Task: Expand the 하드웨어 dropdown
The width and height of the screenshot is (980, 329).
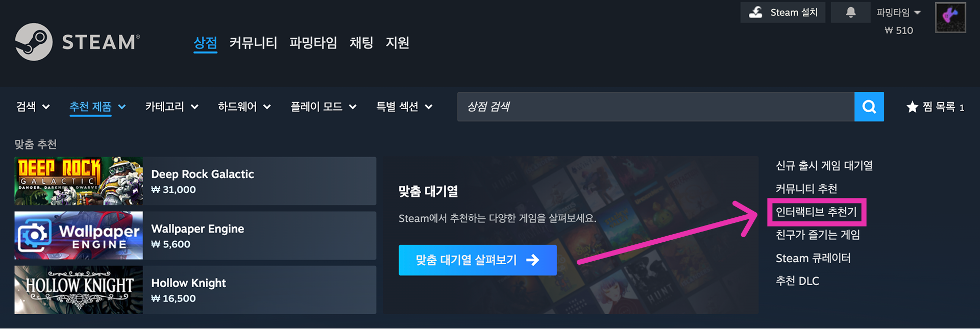Action: (x=244, y=107)
